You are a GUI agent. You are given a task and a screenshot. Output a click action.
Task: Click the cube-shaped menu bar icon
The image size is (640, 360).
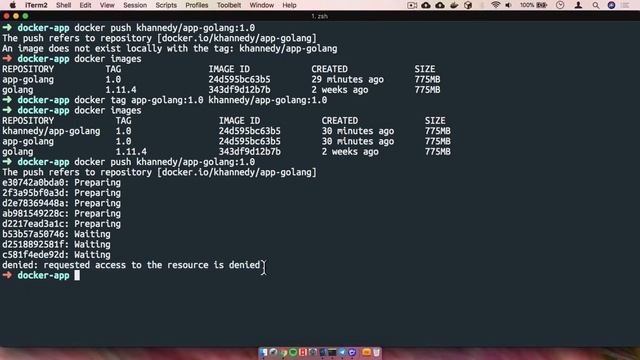click(x=468, y=5)
